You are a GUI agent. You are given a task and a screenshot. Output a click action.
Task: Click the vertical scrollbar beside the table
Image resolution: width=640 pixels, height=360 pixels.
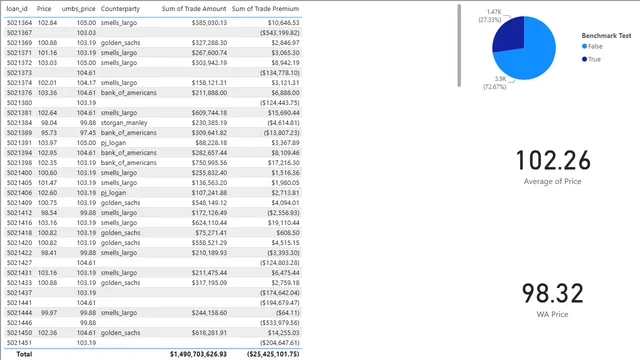pos(459,45)
